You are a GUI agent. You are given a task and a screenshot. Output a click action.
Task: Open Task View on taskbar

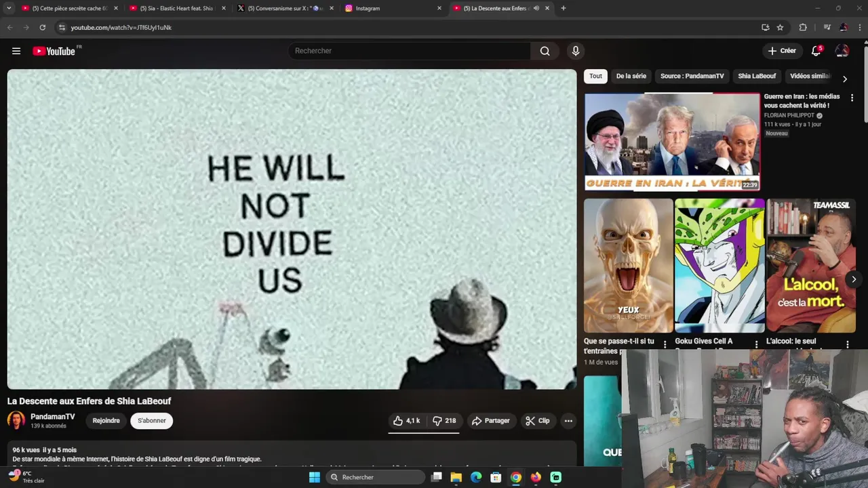(437, 477)
